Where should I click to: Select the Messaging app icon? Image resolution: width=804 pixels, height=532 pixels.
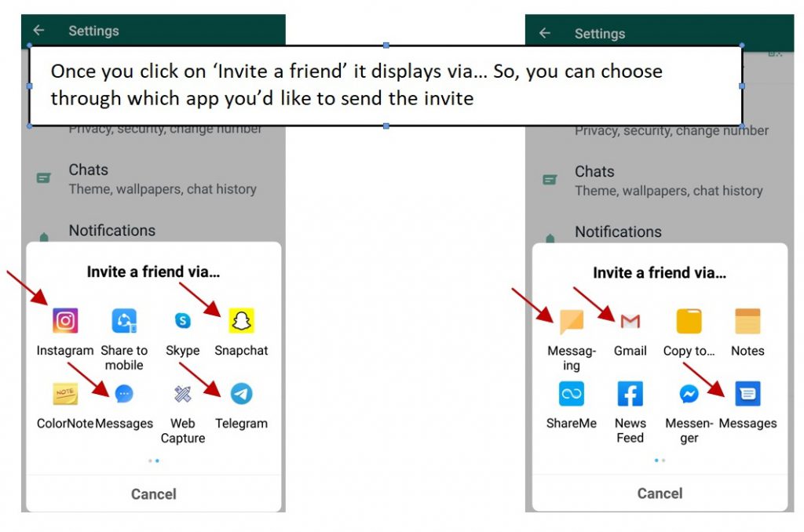click(x=572, y=321)
